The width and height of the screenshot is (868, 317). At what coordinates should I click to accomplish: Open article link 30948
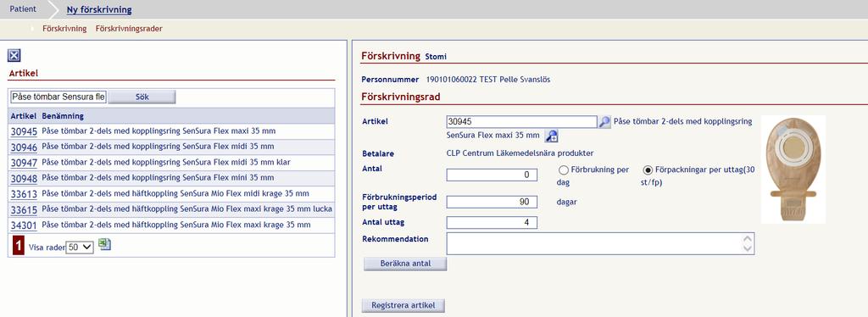[24, 178]
